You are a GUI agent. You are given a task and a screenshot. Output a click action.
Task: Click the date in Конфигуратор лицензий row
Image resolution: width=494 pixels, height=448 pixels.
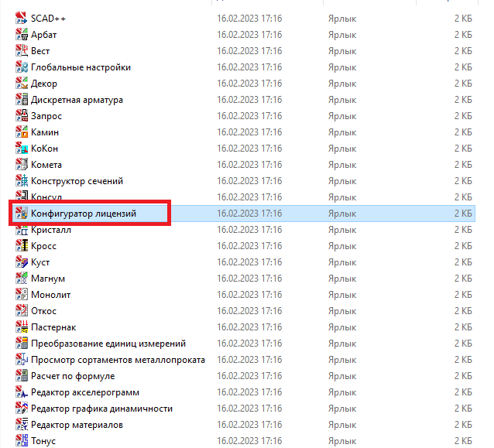pos(249,214)
